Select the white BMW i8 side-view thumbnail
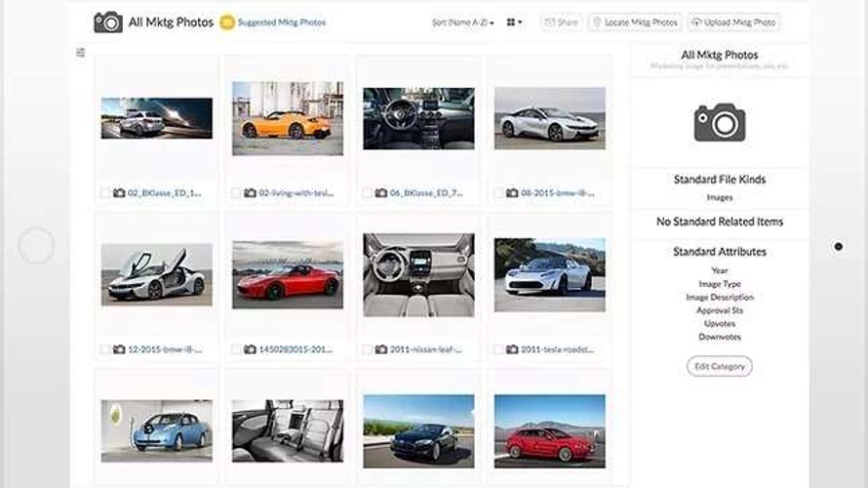 click(550, 118)
